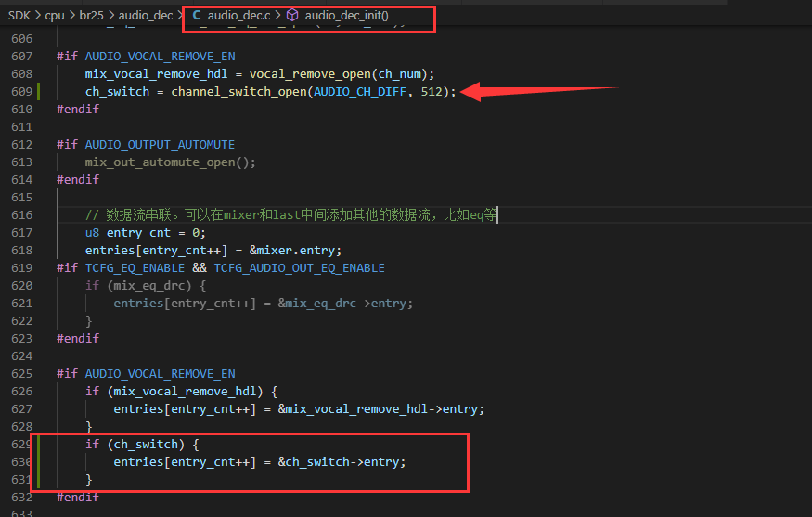Open the SDK breadcrumb segment

pyautogui.click(x=19, y=16)
